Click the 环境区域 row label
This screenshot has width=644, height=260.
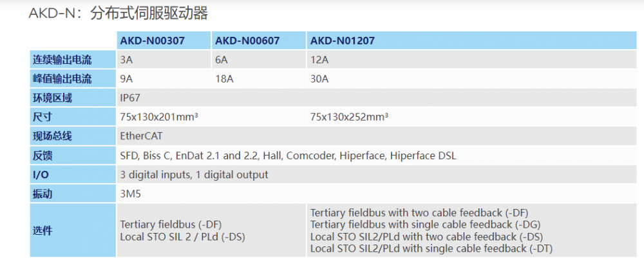pos(53,98)
